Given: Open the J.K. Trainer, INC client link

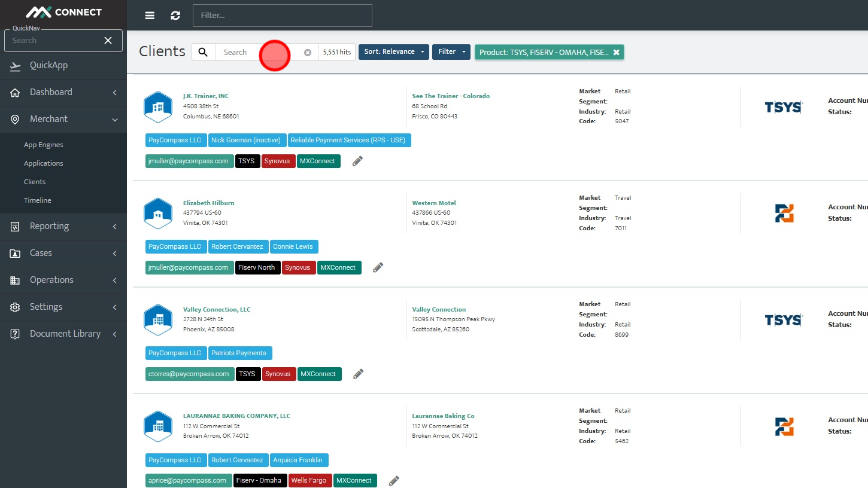Looking at the screenshot, I should coord(206,96).
